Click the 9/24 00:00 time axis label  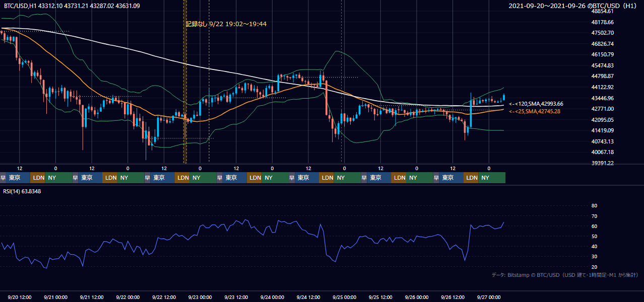point(272,297)
